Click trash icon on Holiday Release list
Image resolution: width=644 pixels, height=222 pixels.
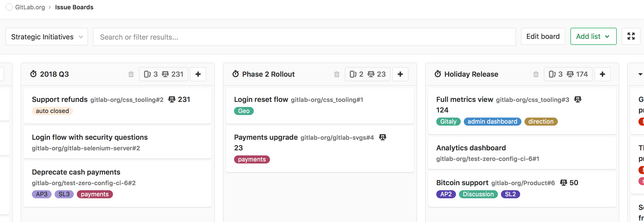point(536,74)
